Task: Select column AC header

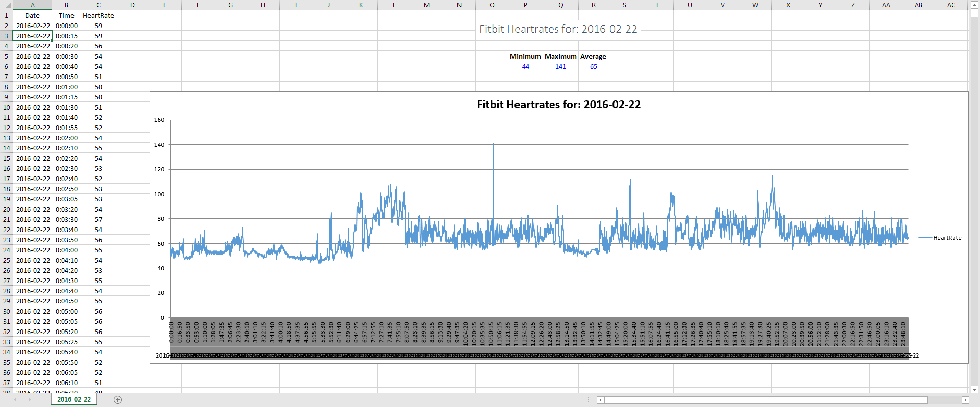Action: pos(951,5)
